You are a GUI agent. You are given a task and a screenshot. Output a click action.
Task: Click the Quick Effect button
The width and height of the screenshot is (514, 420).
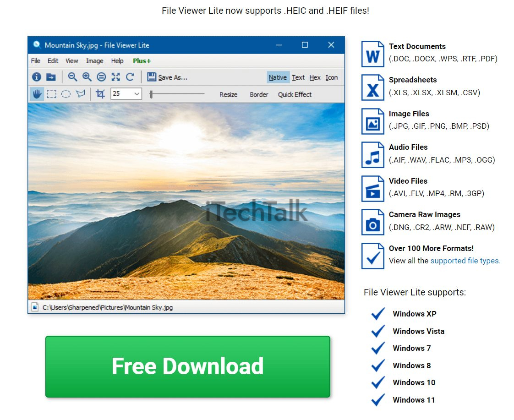(x=295, y=95)
